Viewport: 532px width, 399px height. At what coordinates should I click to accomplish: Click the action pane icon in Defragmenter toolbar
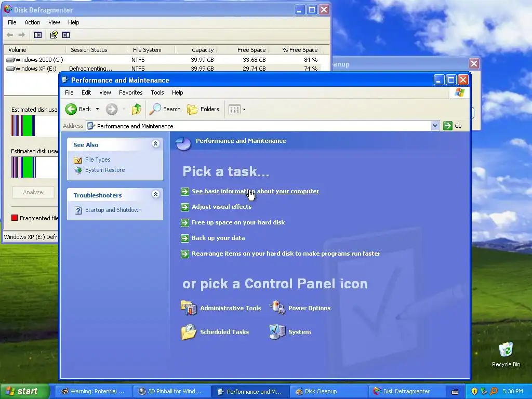66,35
